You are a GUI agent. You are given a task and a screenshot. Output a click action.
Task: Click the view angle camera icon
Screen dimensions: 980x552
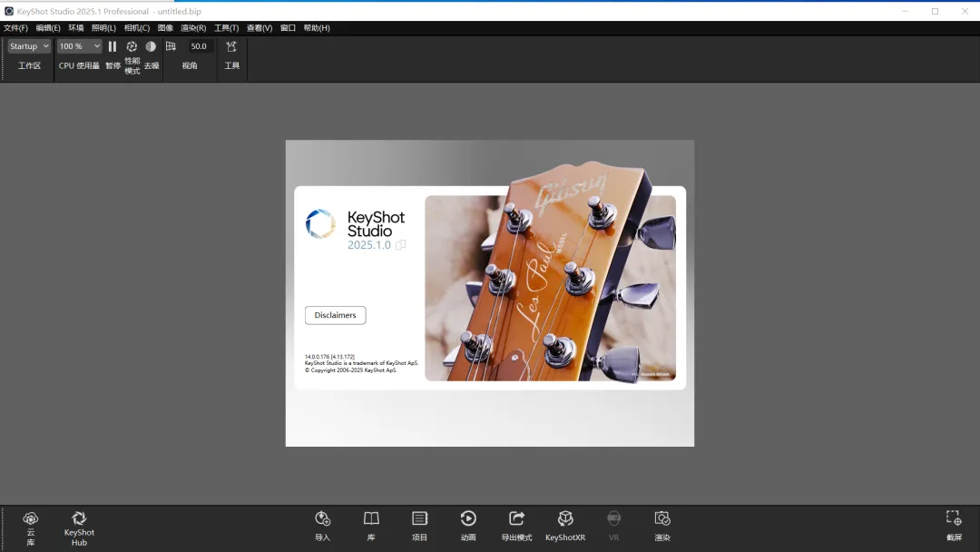(x=171, y=46)
